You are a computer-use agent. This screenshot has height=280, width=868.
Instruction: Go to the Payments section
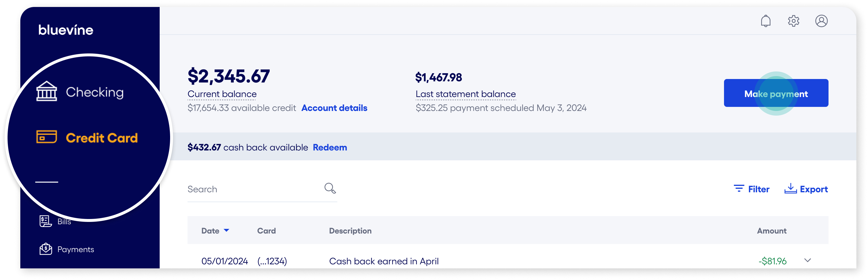[75, 249]
